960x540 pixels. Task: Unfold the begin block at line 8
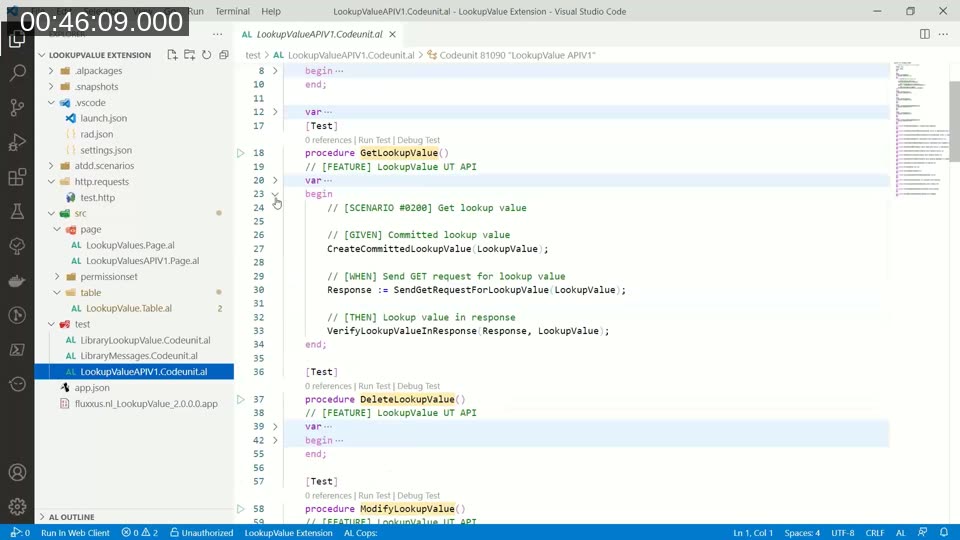pos(275,71)
